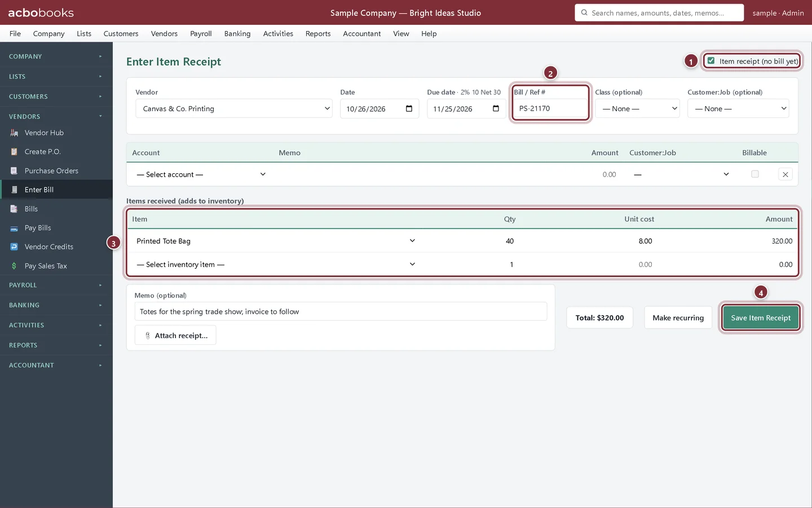Image resolution: width=812 pixels, height=508 pixels.
Task: Open Purchase Orders sidebar icon
Action: [x=14, y=171]
